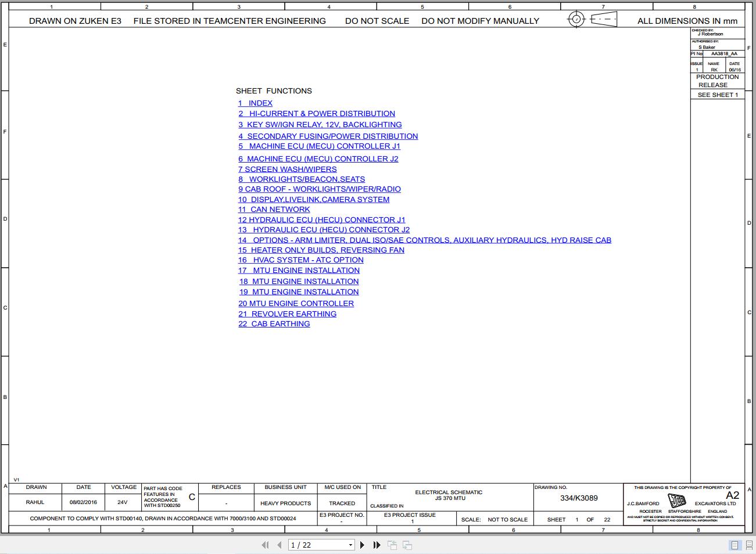Click FILE STORED IN TEAMCENTER ENGINEERING text
Viewport: 756px width, 554px height.
pos(230,21)
